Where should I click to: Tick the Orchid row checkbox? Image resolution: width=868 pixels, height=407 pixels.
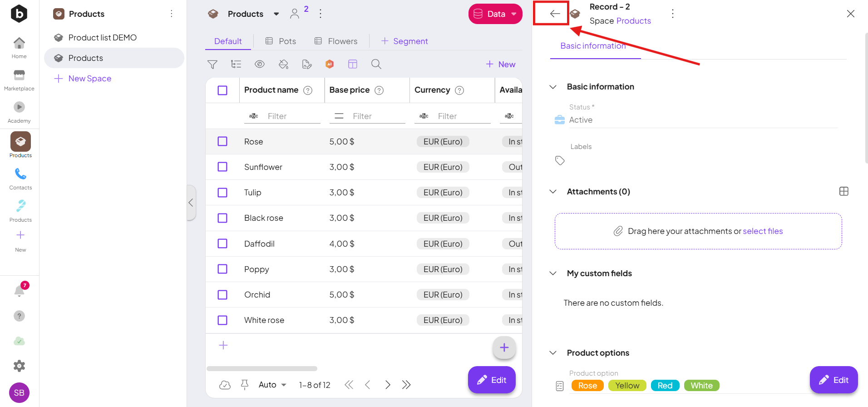pyautogui.click(x=222, y=295)
